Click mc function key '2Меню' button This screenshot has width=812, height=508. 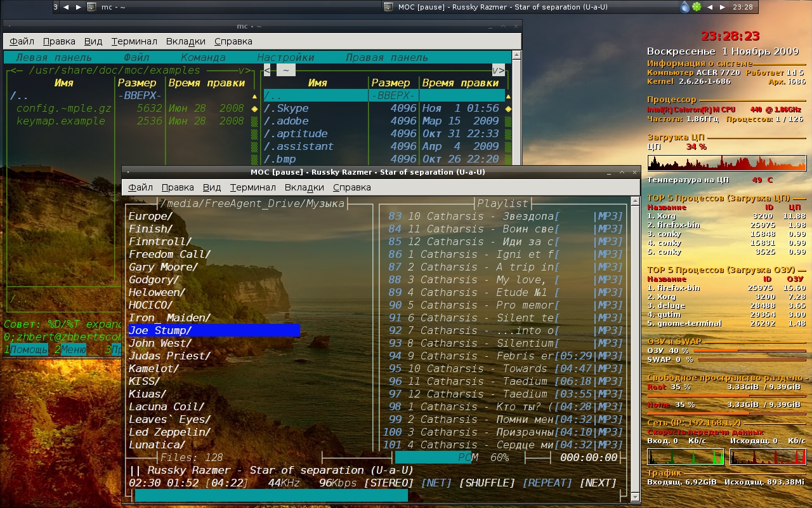tap(70, 349)
